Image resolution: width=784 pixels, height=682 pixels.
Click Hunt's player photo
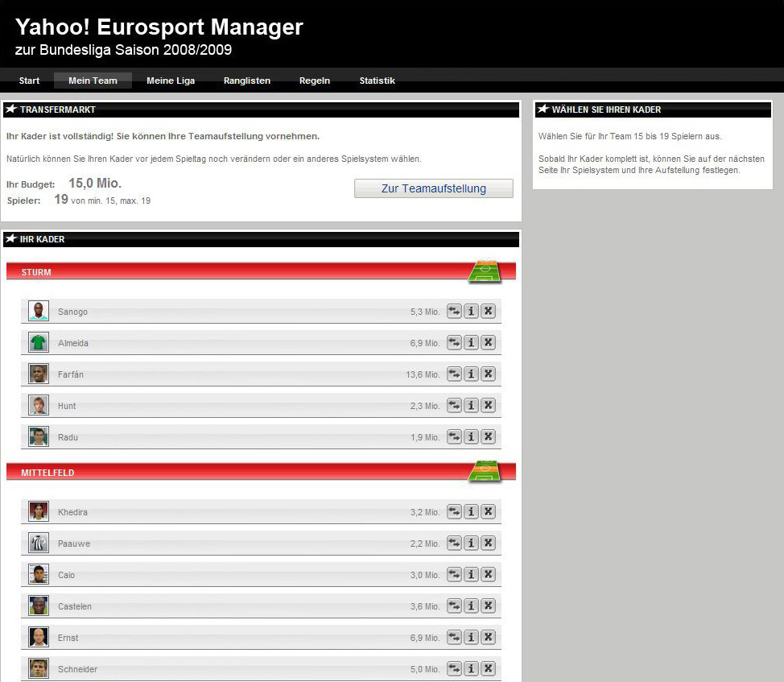click(x=39, y=406)
